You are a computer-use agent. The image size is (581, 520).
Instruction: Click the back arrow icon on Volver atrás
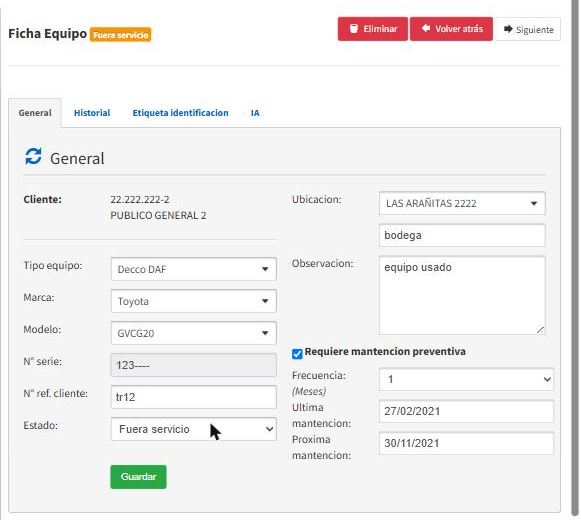[426, 28]
